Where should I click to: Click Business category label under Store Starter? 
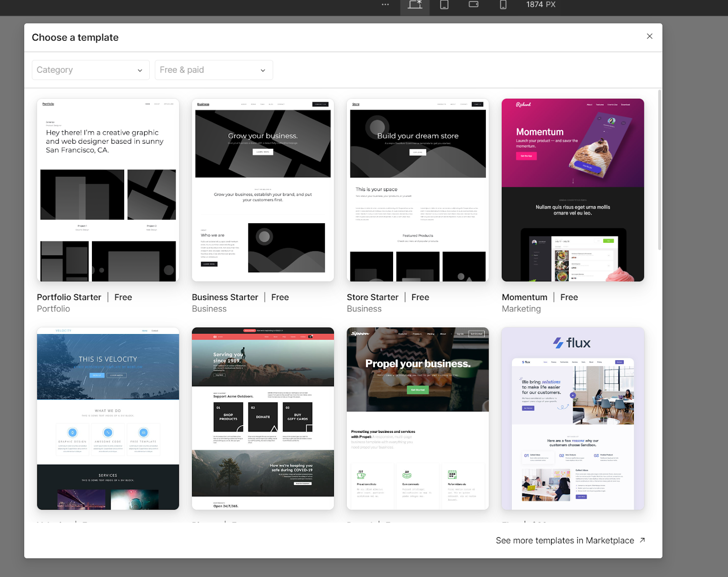[x=364, y=309]
